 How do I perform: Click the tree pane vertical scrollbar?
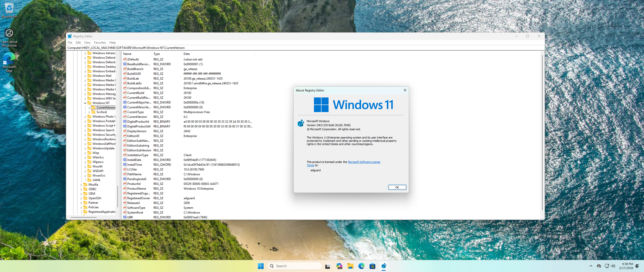click(117, 196)
